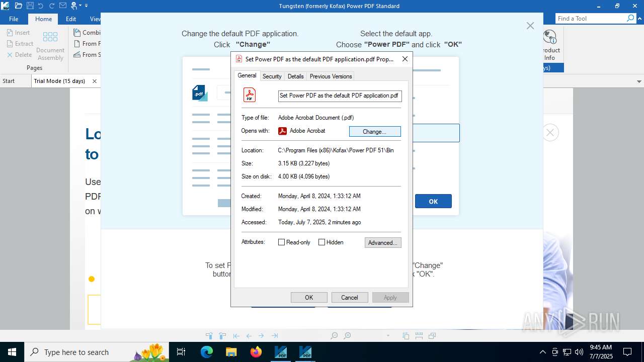Click the cascade windows view icon

[x=432, y=336]
